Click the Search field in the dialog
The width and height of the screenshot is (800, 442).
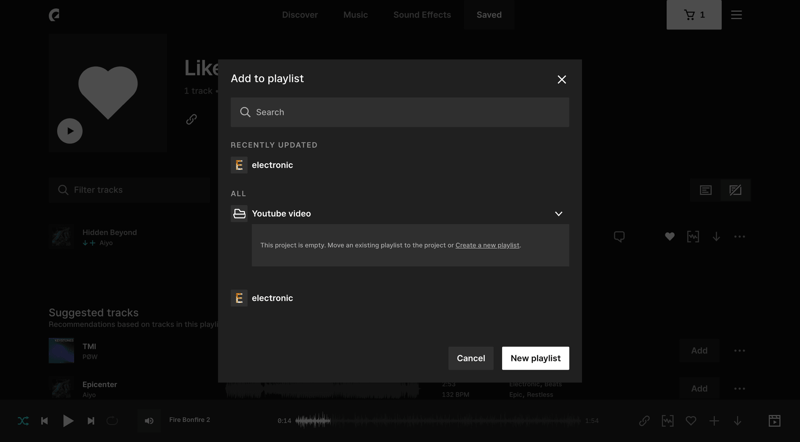tap(399, 112)
